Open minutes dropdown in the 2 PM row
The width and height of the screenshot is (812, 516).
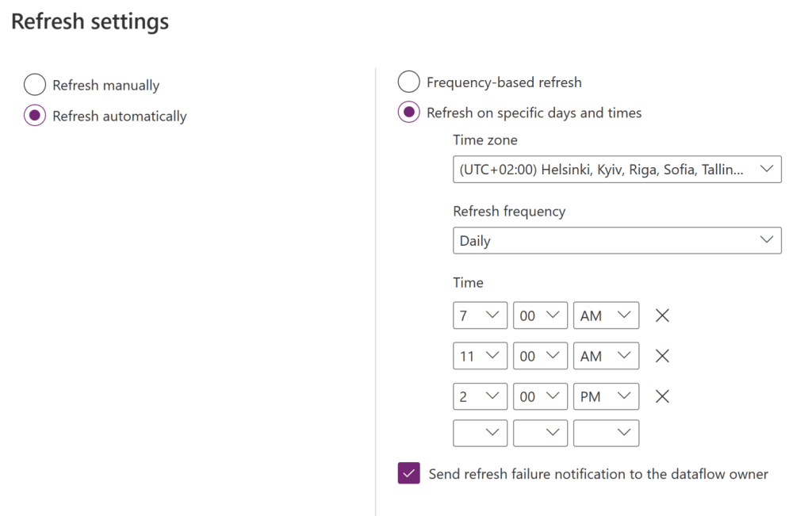pyautogui.click(x=540, y=396)
